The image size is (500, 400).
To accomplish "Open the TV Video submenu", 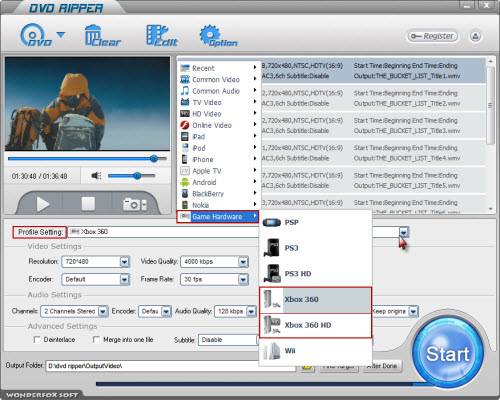I will [218, 102].
